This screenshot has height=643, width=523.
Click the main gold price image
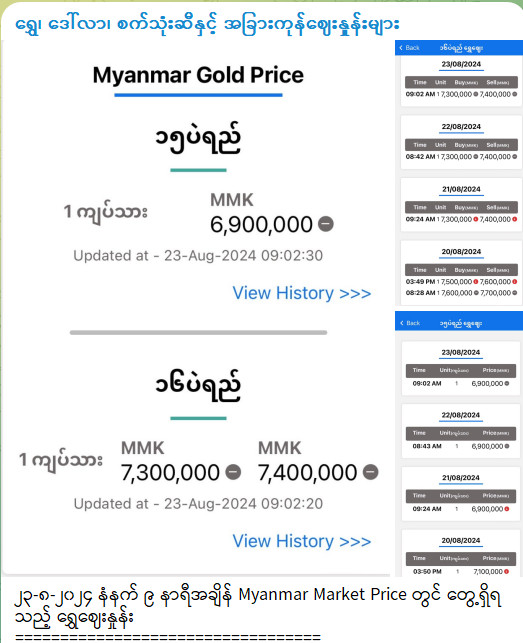click(196, 308)
